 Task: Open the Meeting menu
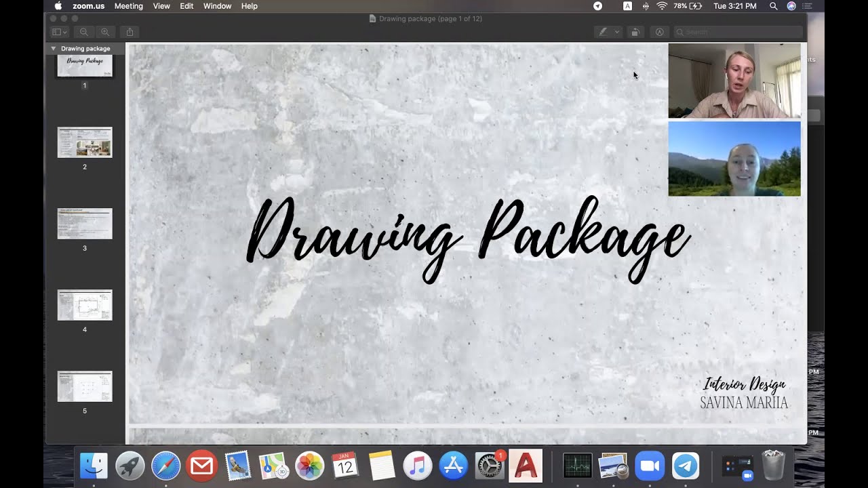pos(128,6)
